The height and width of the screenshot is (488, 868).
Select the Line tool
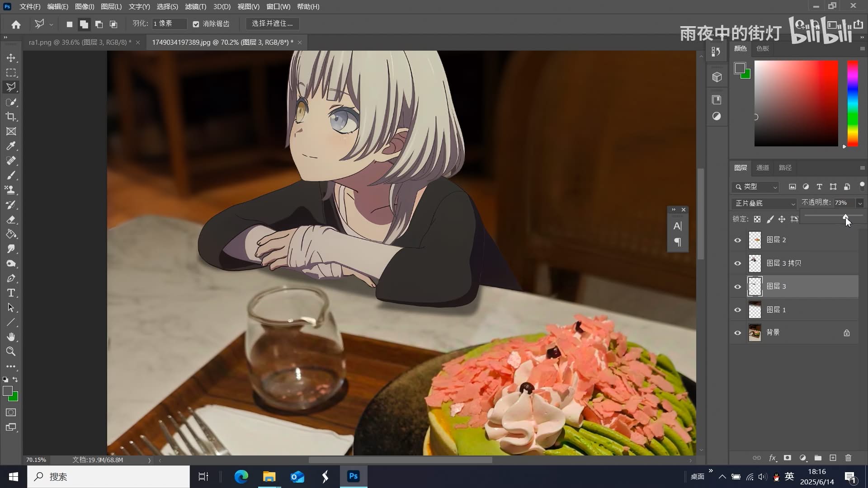(11, 322)
